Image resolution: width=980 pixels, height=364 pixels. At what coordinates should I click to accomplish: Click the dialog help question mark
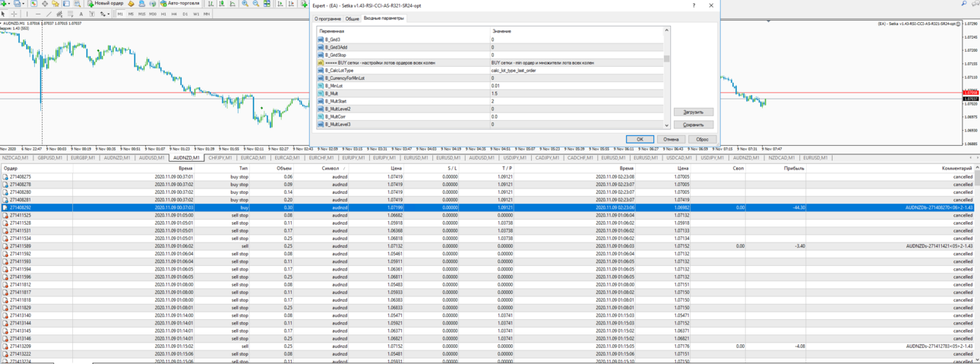(x=694, y=5)
